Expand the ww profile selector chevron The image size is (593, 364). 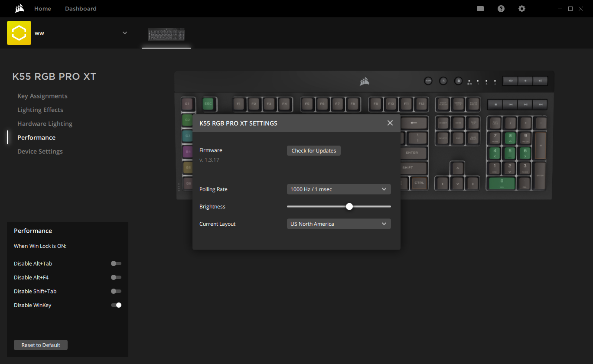point(125,33)
